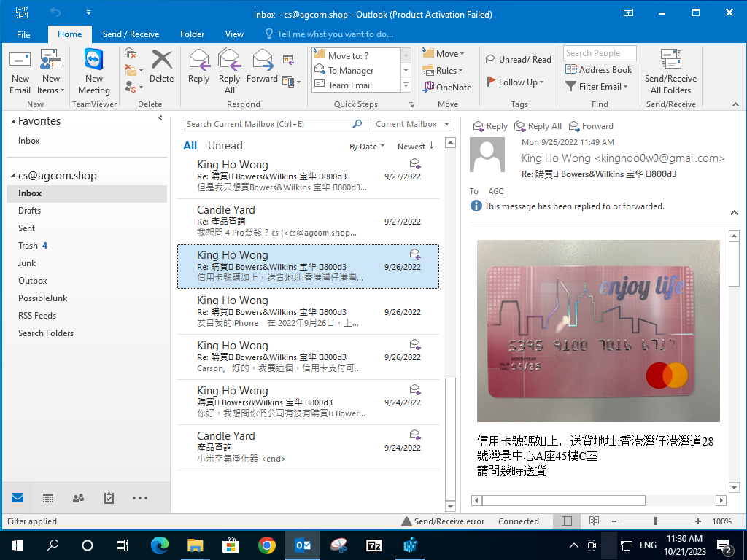Toggle Unread/Read status for the message
This screenshot has height=560, width=747.
tap(518, 60)
